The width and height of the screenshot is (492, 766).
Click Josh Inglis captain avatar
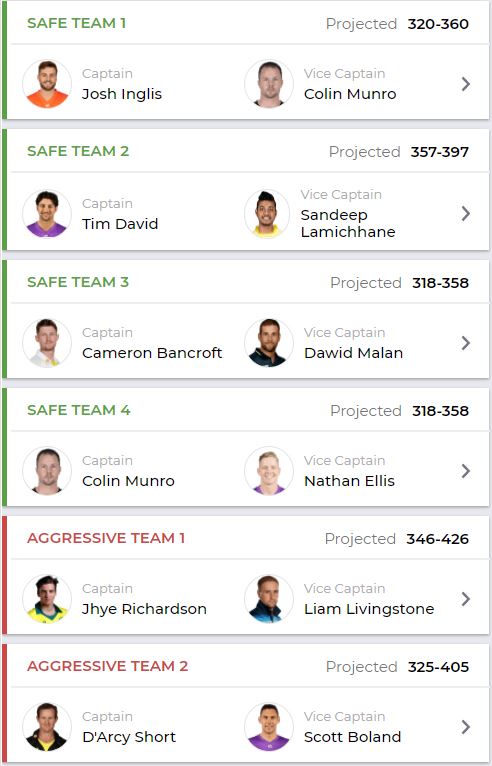coord(47,84)
